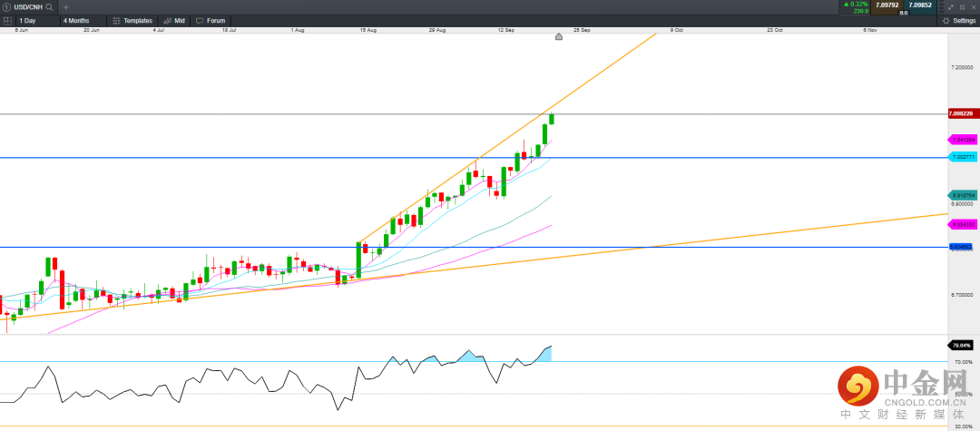The image size is (980, 431).
Task: Open the 1 Day interval dropdown
Action: (34, 20)
